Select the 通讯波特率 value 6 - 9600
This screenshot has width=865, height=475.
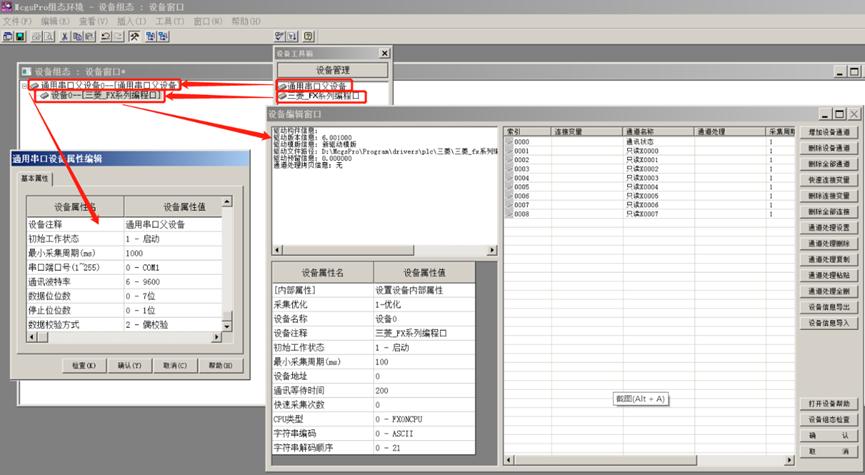pos(172,282)
